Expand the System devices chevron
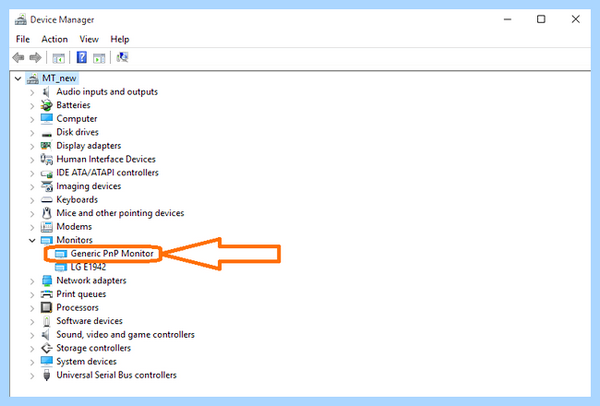Image resolution: width=600 pixels, height=406 pixels. 32,362
